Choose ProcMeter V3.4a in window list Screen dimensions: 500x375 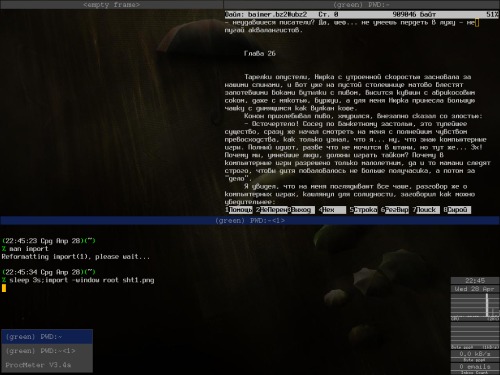click(47, 365)
